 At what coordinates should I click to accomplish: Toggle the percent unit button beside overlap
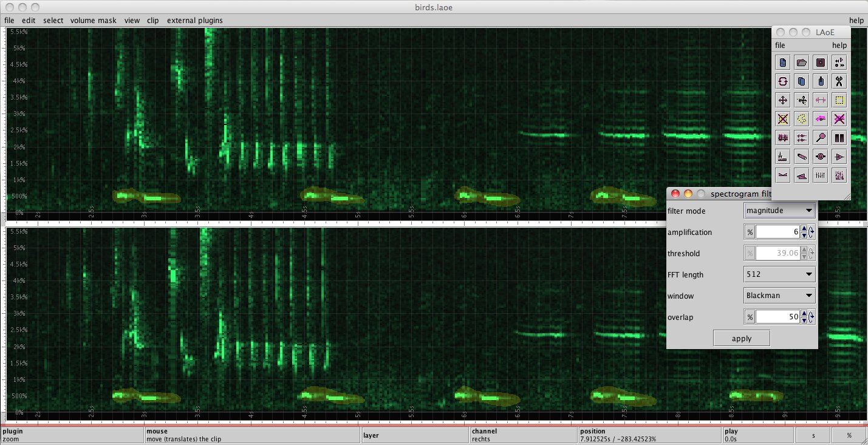[750, 317]
